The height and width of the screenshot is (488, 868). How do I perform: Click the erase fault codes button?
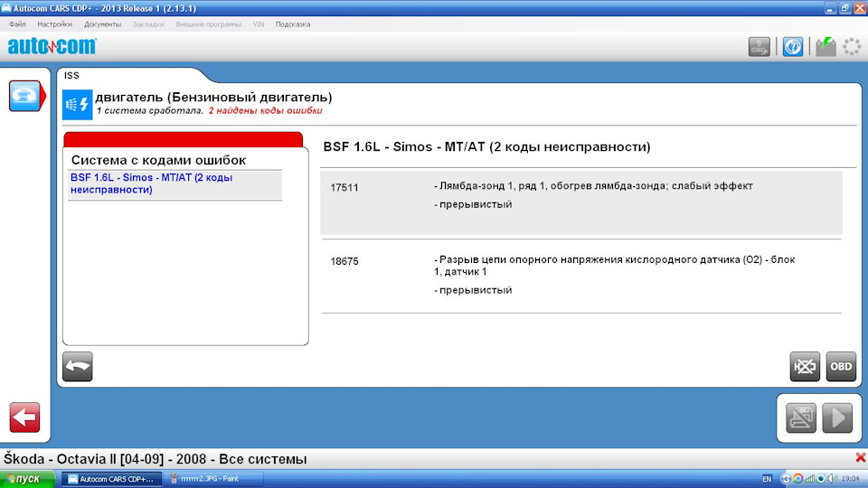click(805, 366)
